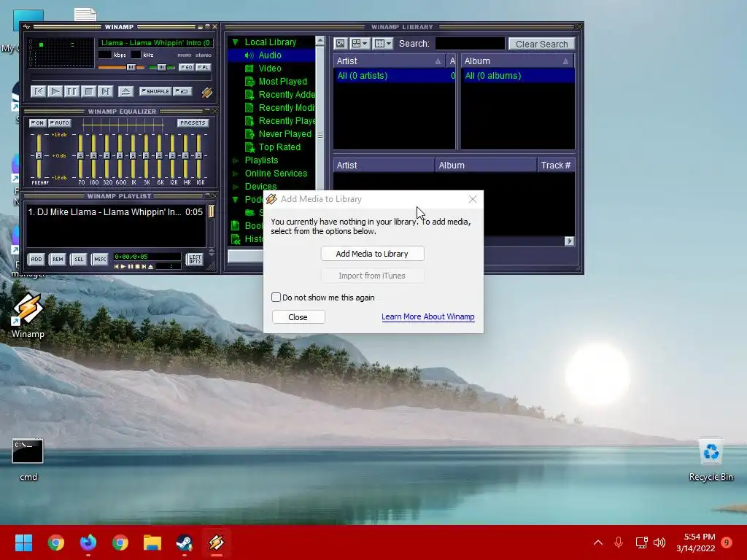Open Steam from taskbar
Screen dimensions: 747x560
coord(185,542)
